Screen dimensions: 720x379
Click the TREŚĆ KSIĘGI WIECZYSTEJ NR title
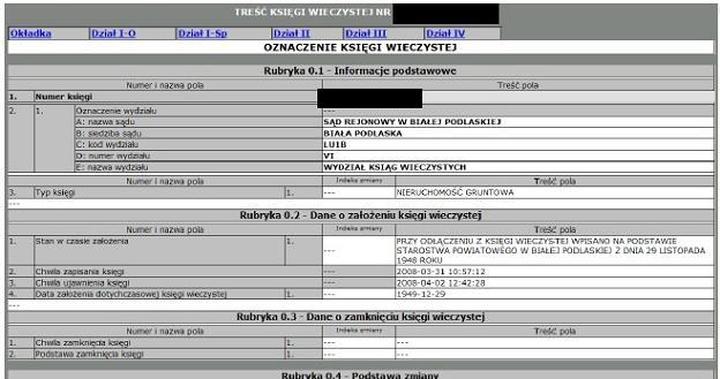coord(313,13)
